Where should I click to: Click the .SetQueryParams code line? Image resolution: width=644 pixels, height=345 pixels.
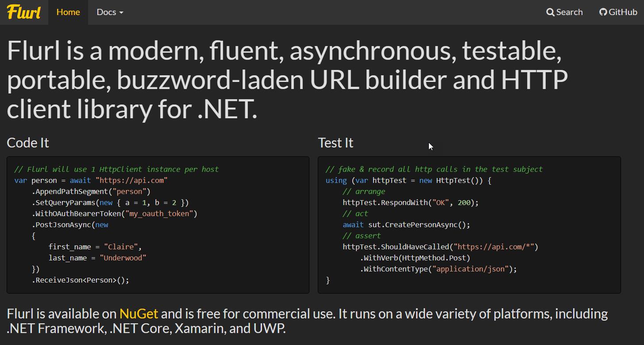pyautogui.click(x=110, y=202)
